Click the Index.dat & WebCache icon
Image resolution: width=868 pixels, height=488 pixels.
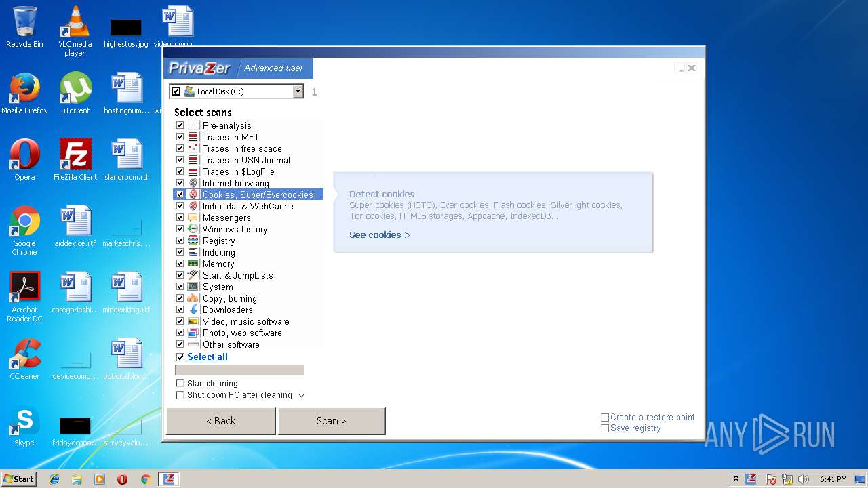tap(193, 206)
